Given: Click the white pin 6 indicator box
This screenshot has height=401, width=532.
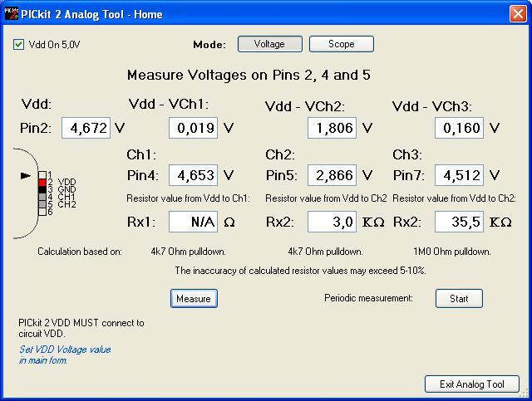Looking at the screenshot, I should click(x=42, y=212).
